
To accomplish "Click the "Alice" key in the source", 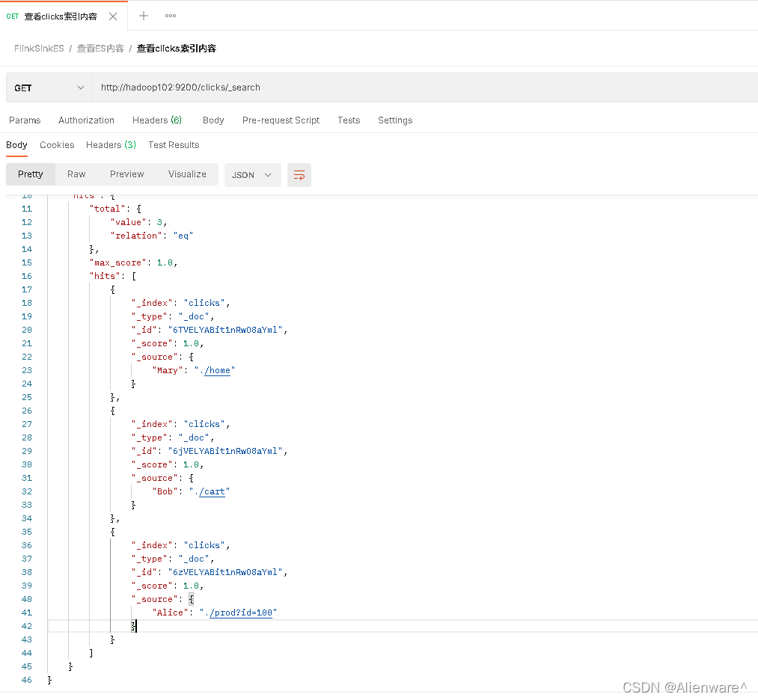I will (x=170, y=613).
